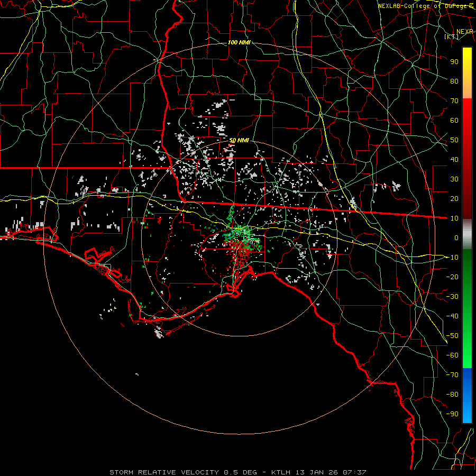
Task: Click the "50" value on velocity scale
Action: (454, 140)
